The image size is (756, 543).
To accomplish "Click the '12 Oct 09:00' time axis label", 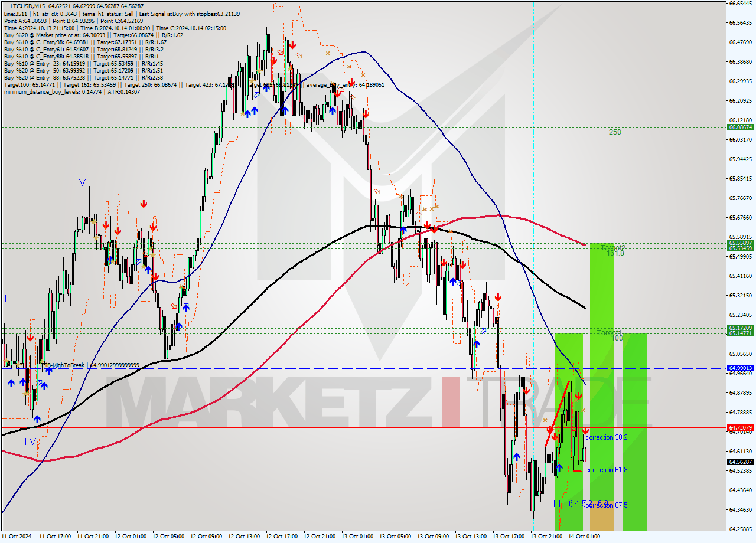I will coord(206,537).
